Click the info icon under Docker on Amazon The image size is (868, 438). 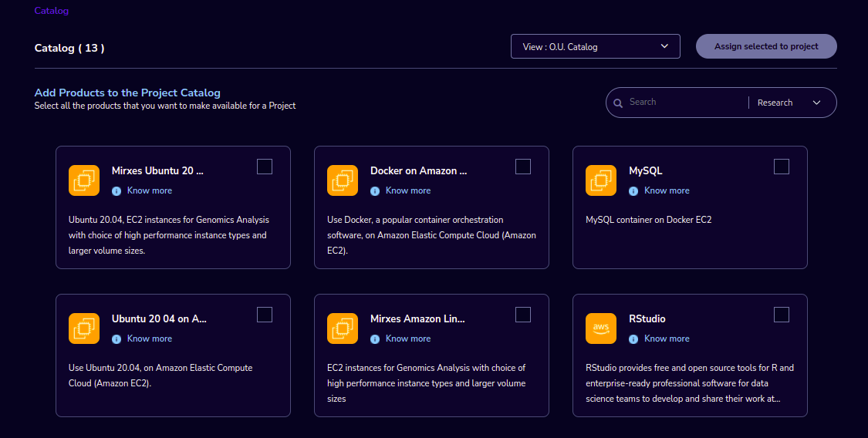[375, 190]
